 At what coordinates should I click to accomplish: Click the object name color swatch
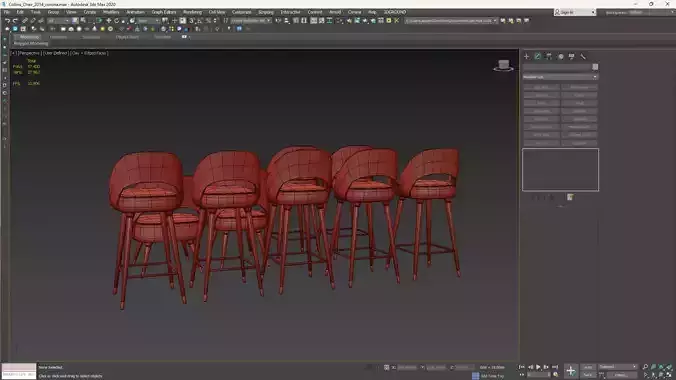(x=595, y=67)
